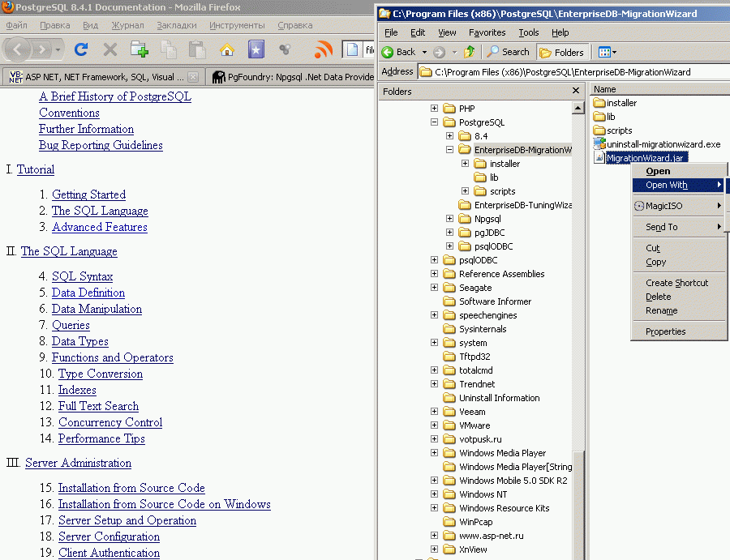Choose Rename in context menu
Viewport: 730px width, 560px height.
point(679,310)
